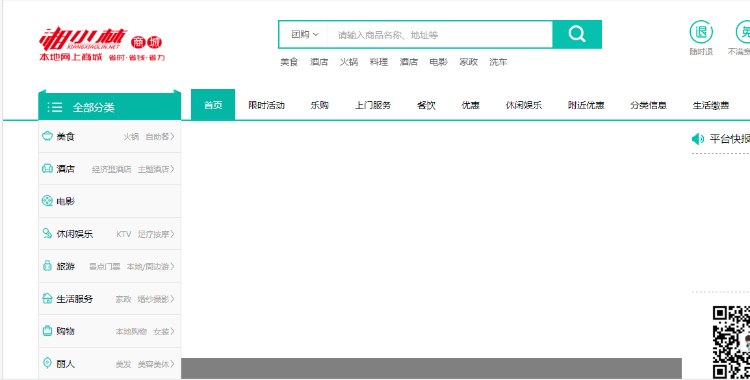
Task: Select the 景点门票 subcategory link
Action: point(105,267)
